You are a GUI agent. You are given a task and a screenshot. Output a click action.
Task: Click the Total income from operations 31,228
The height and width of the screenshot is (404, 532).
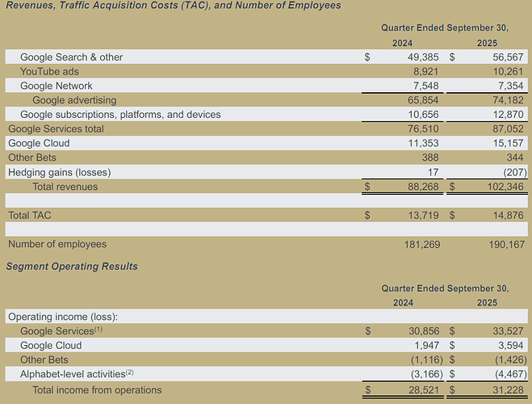tap(508, 390)
